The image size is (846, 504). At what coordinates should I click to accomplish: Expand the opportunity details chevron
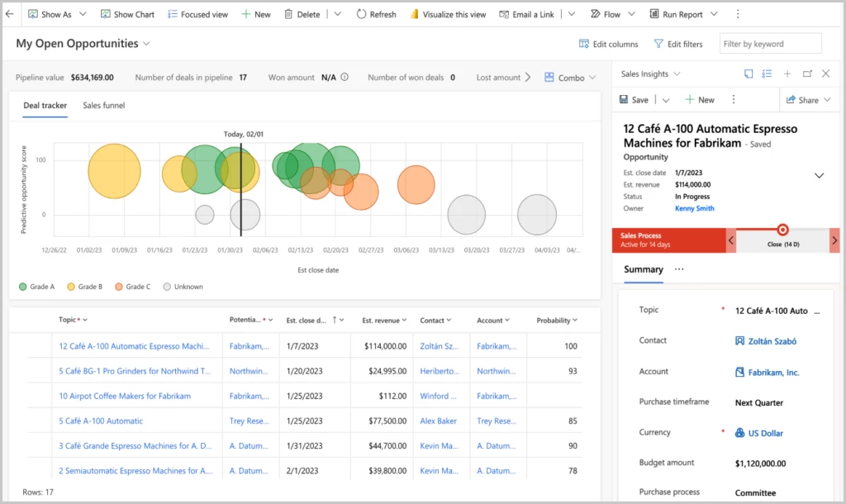click(820, 175)
